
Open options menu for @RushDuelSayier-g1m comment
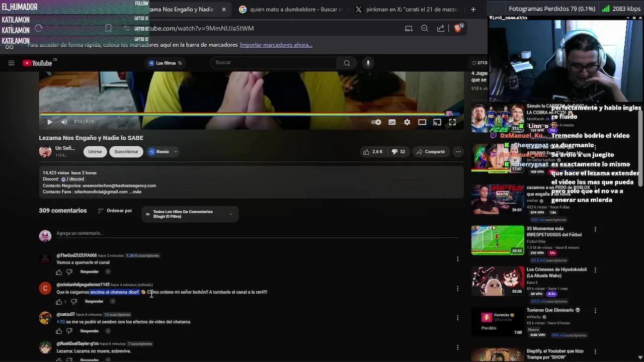coord(457,347)
